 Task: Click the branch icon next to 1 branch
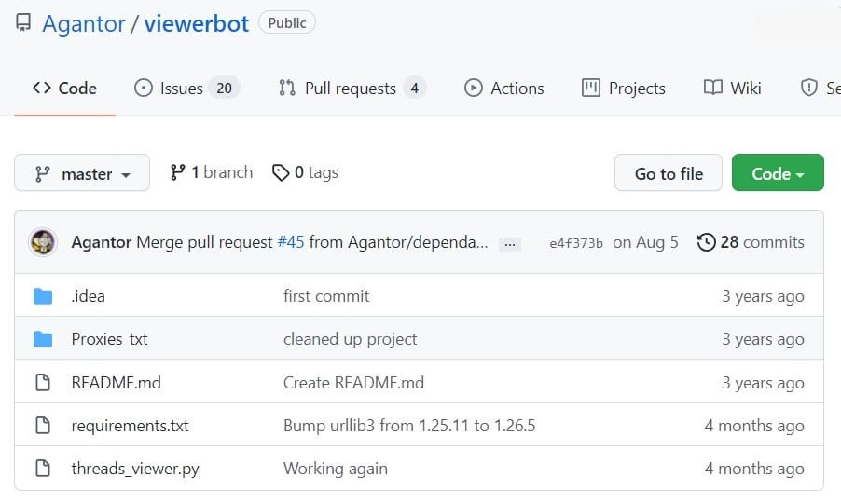177,172
